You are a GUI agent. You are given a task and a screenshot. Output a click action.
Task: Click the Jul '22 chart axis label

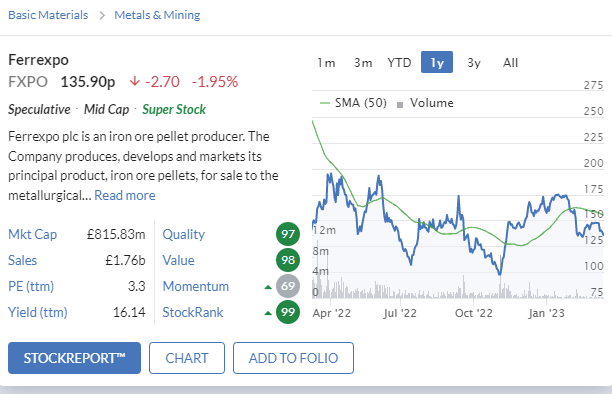point(400,313)
